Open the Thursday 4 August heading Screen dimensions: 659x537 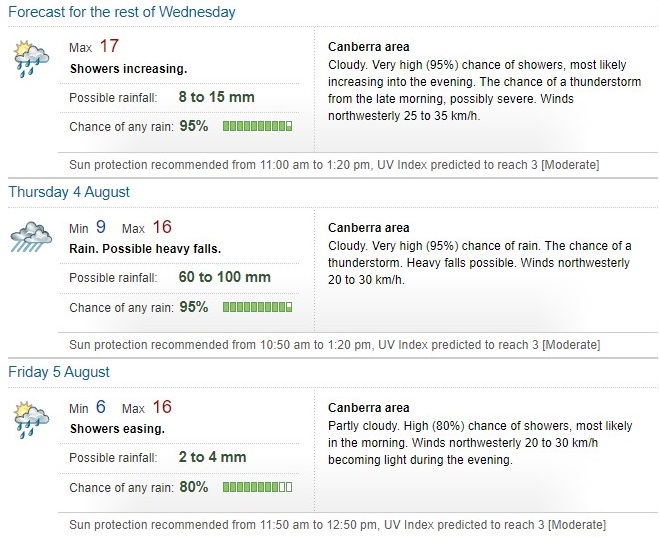coord(69,192)
